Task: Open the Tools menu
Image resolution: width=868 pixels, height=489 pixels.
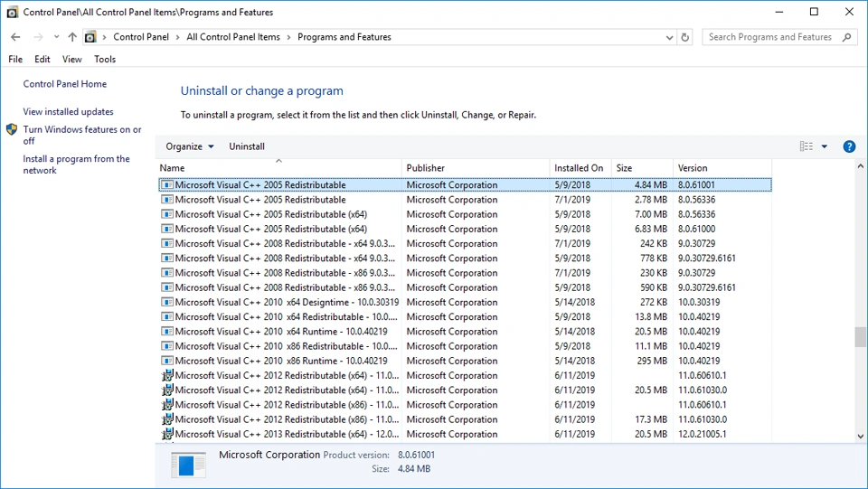Action: tap(105, 60)
